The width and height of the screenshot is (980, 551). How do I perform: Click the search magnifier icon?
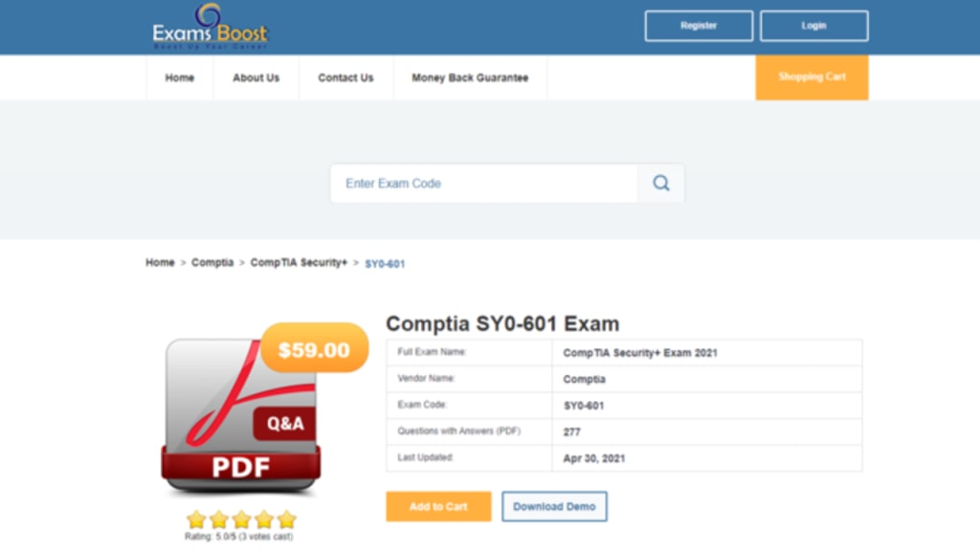click(x=660, y=183)
